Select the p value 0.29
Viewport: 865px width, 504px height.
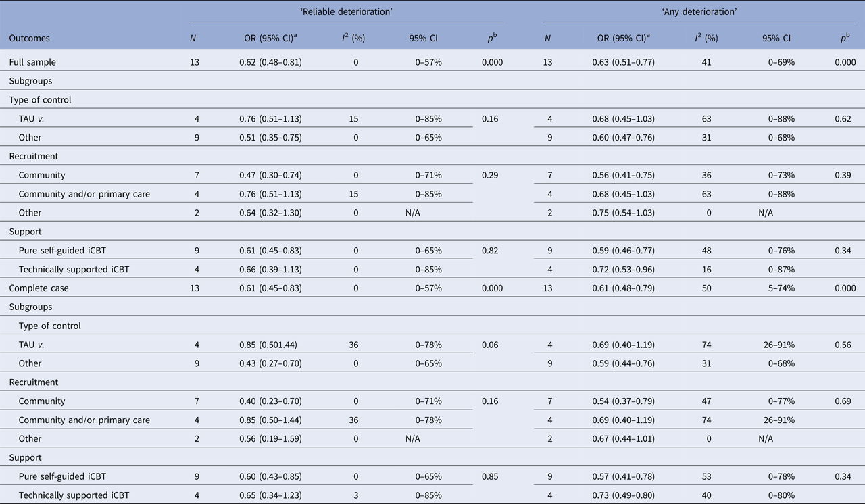pyautogui.click(x=491, y=175)
